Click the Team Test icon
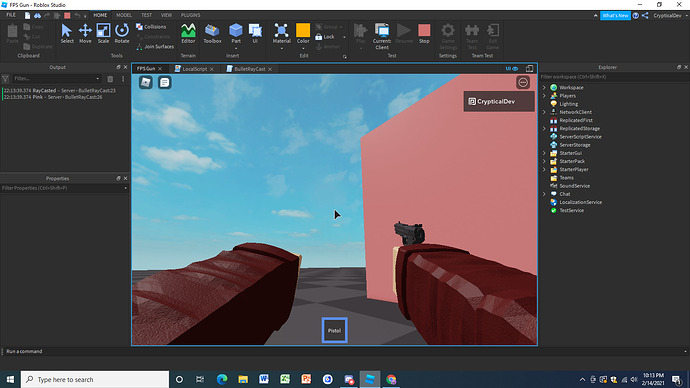 (472, 36)
